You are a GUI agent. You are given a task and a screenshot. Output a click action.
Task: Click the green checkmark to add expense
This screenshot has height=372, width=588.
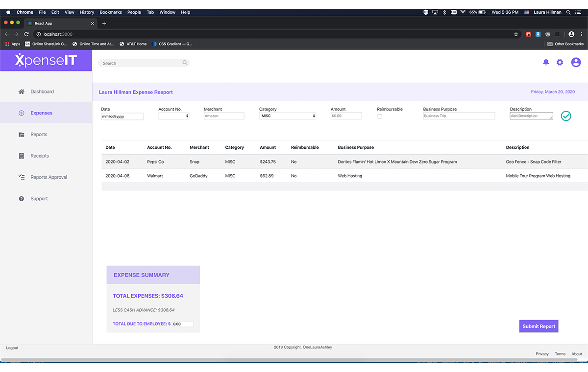pos(566,116)
